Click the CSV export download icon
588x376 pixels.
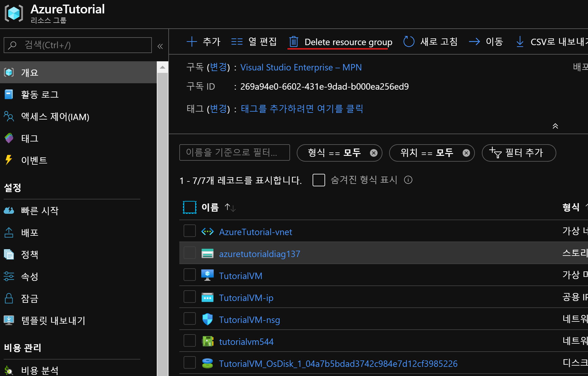(520, 41)
